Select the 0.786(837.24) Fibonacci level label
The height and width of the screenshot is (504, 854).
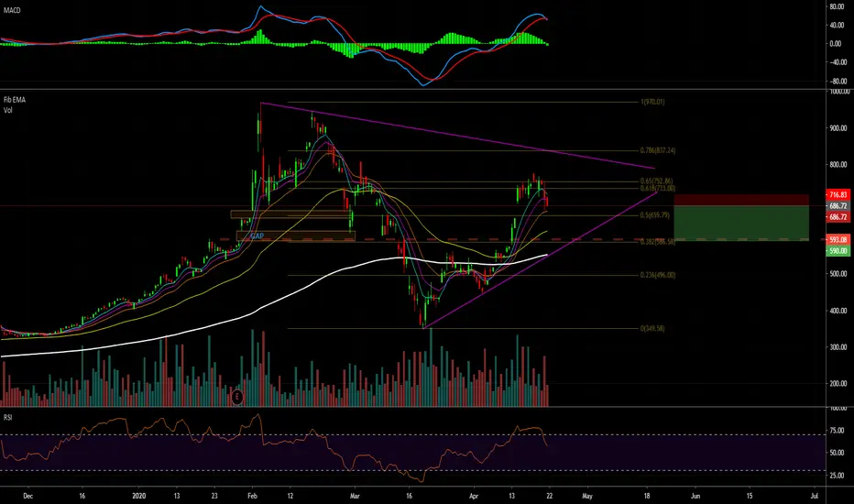point(657,150)
